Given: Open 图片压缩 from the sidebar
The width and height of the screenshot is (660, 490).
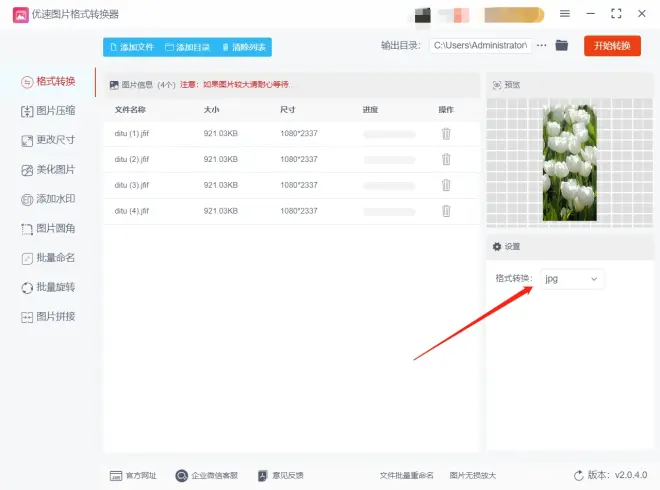Looking at the screenshot, I should click(x=49, y=111).
